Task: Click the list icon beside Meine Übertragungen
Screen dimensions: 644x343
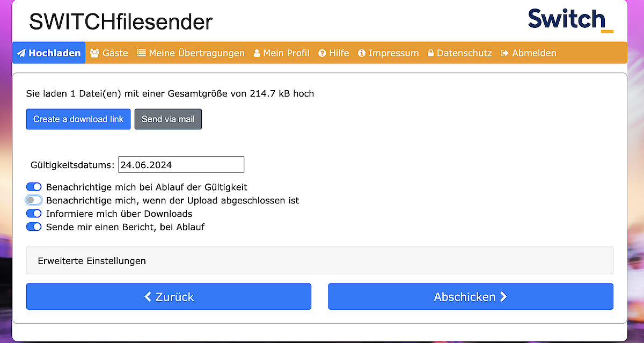Action: click(141, 53)
